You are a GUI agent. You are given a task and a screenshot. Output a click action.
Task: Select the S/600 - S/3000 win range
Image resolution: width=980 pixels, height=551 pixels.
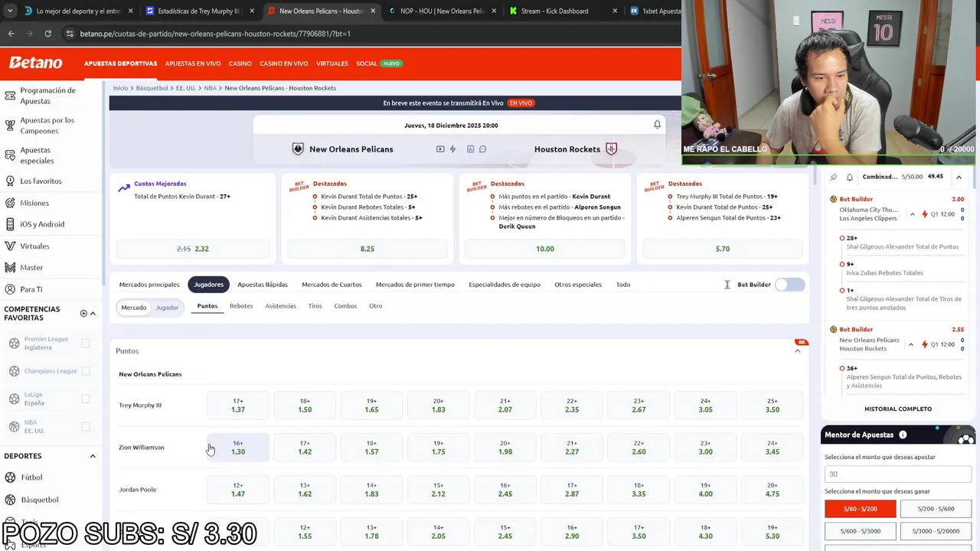(860, 531)
